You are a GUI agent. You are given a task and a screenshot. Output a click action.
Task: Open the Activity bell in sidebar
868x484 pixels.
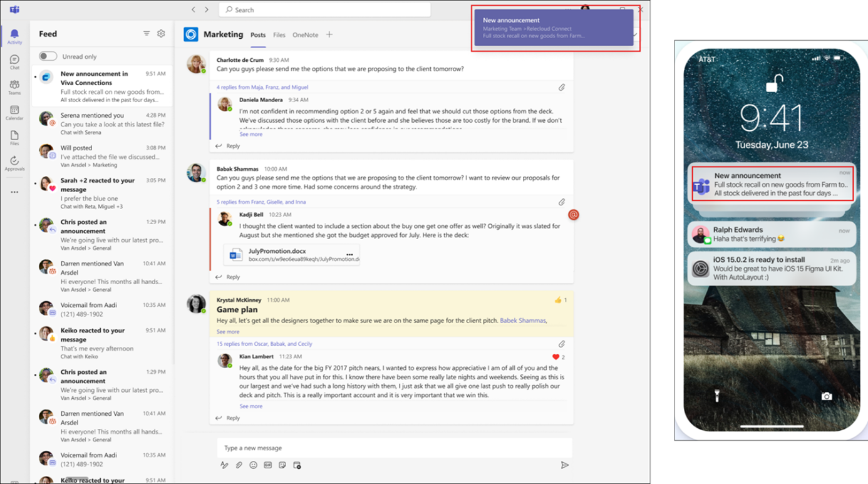tap(14, 36)
